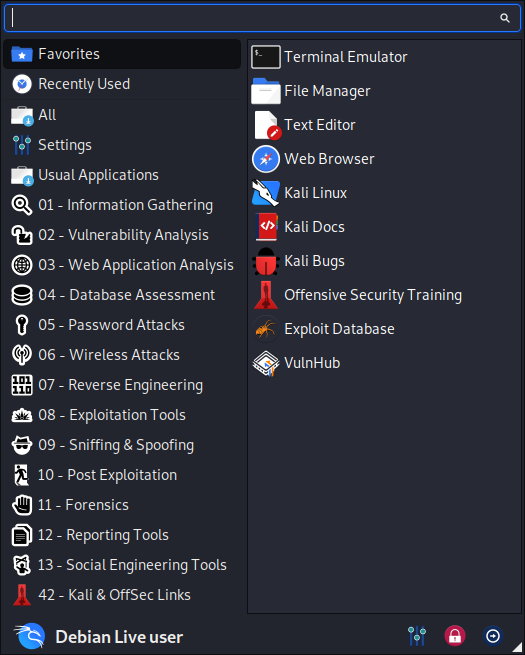The height and width of the screenshot is (655, 525).
Task: Open Exploit Database spider icon
Action: [x=266, y=329]
